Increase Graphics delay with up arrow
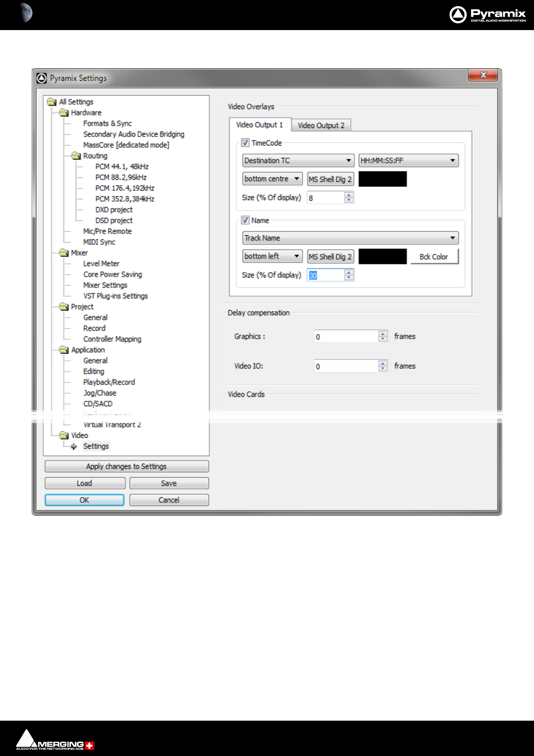This screenshot has height=756, width=534. (x=383, y=334)
